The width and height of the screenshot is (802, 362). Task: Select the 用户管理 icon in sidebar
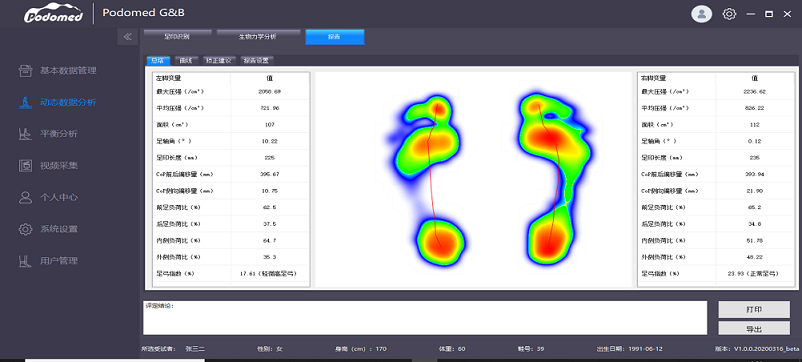point(26,261)
